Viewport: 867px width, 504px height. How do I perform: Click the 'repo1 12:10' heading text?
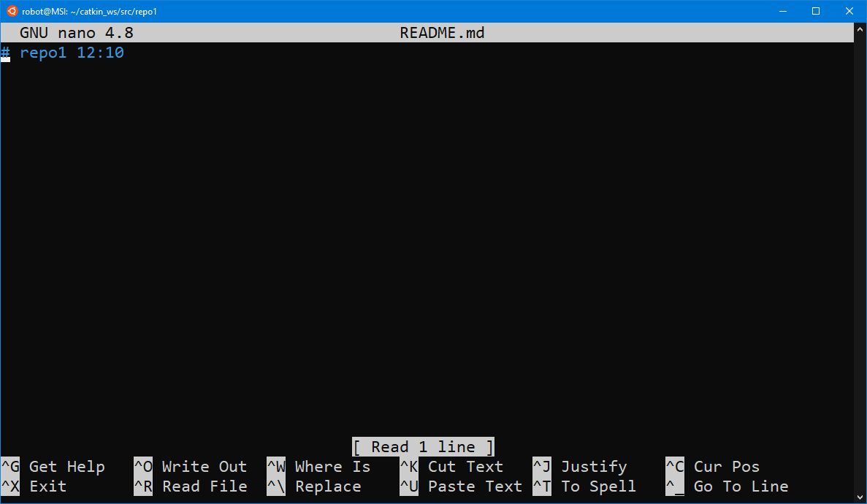[x=72, y=53]
